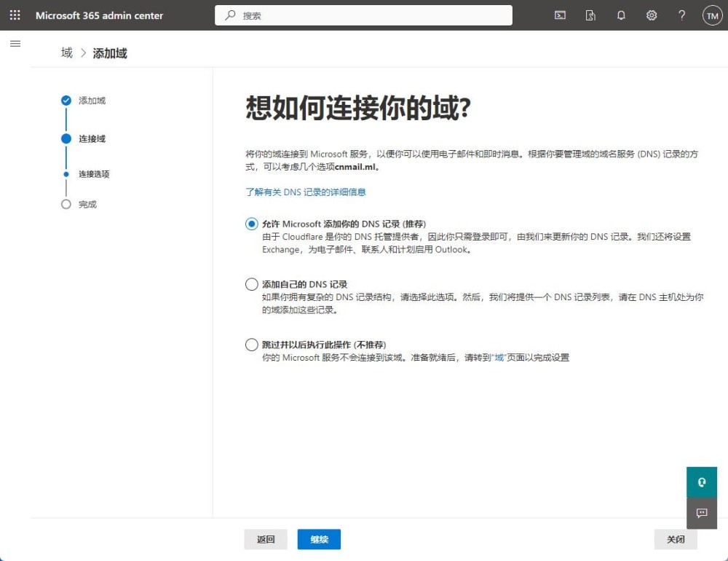The height and width of the screenshot is (561, 728).
Task: Click the 域 breadcrumb link
Action: pos(67,52)
